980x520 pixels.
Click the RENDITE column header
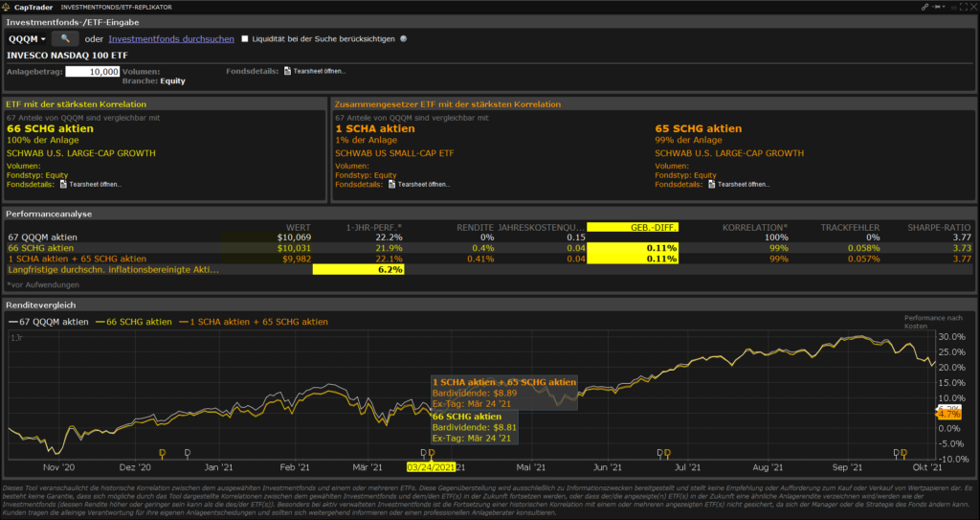tap(475, 228)
